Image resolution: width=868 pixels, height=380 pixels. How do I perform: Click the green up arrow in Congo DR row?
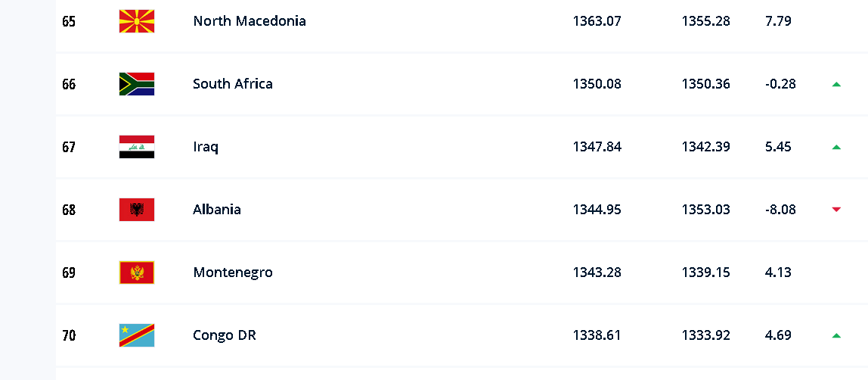pos(836,335)
